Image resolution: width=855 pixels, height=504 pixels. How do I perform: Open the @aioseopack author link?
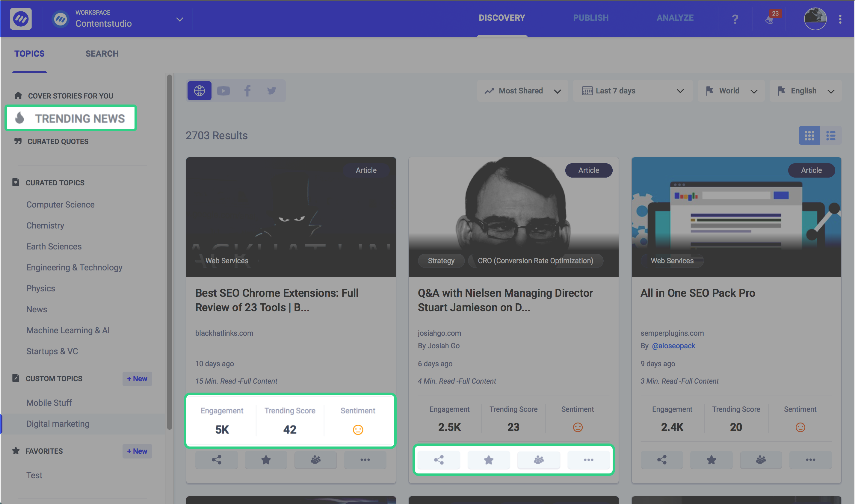tap(673, 346)
